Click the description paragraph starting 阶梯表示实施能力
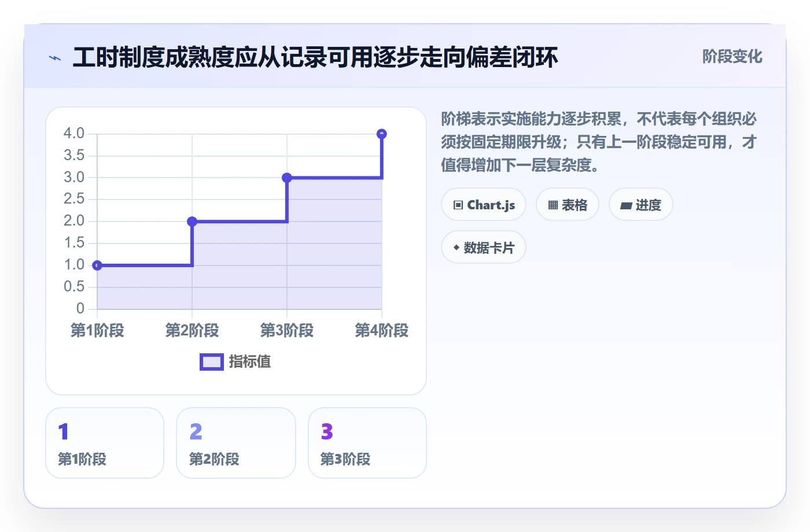 pyautogui.click(x=599, y=142)
